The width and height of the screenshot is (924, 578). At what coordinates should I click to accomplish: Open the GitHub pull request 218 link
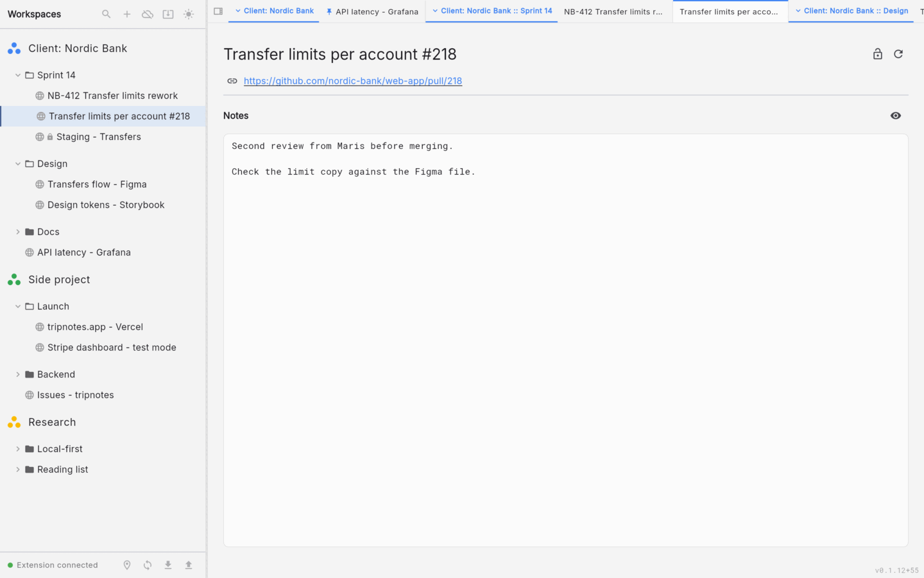353,81
